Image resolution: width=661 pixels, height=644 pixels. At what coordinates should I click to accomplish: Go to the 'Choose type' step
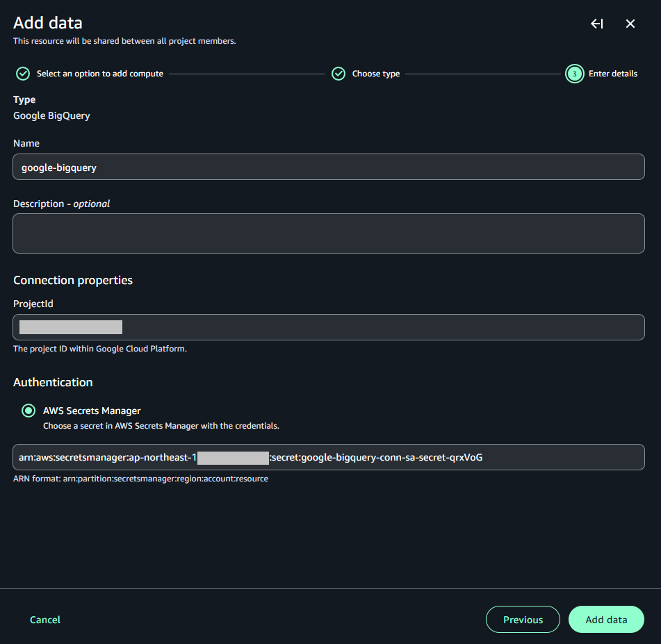point(376,74)
